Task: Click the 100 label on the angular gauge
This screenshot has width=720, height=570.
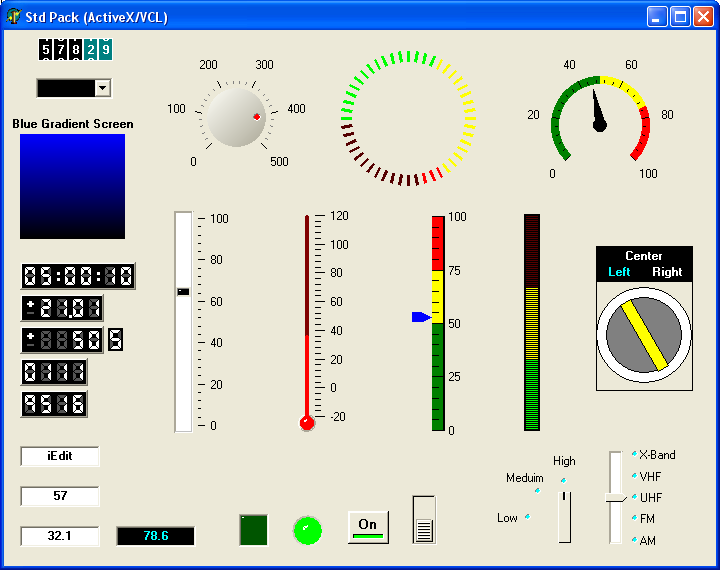Action: [x=648, y=174]
